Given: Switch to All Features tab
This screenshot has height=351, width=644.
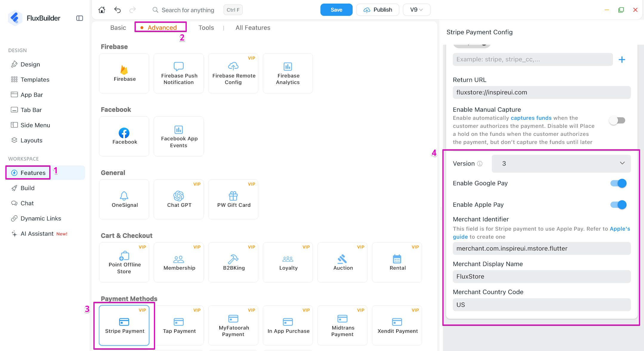Looking at the screenshot, I should (253, 28).
